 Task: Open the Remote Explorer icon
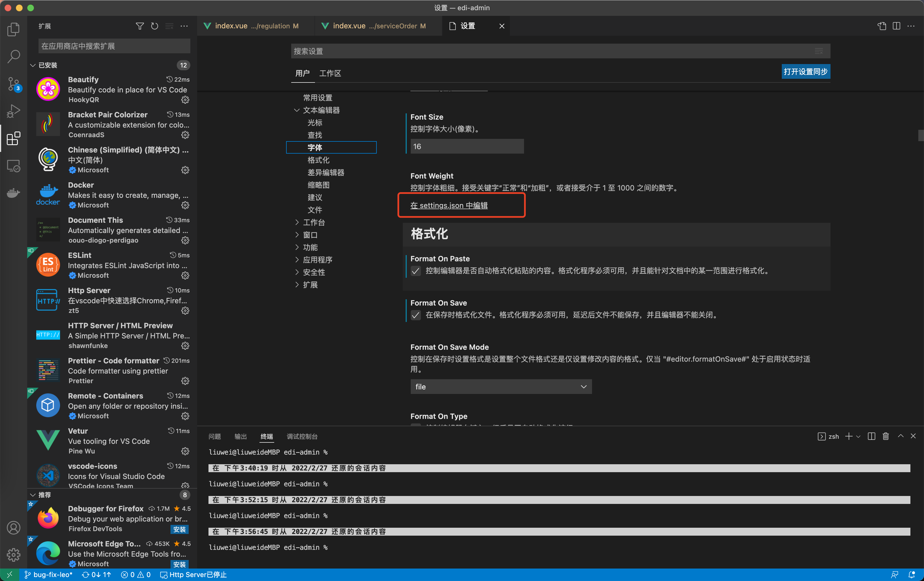coord(13,166)
